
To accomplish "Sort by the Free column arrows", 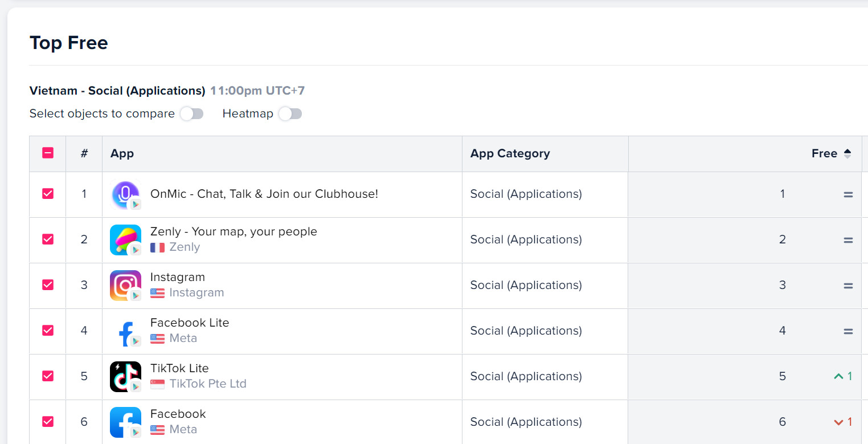I will click(x=847, y=153).
